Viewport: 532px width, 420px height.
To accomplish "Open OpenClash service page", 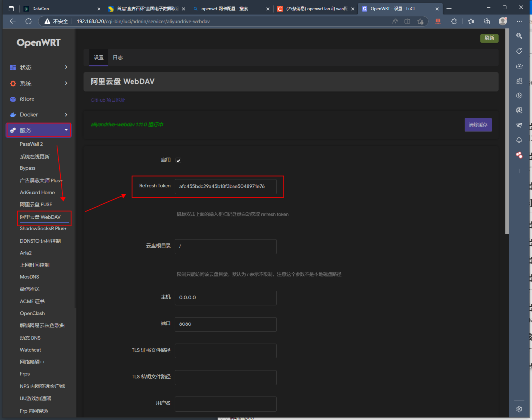I will point(32,314).
